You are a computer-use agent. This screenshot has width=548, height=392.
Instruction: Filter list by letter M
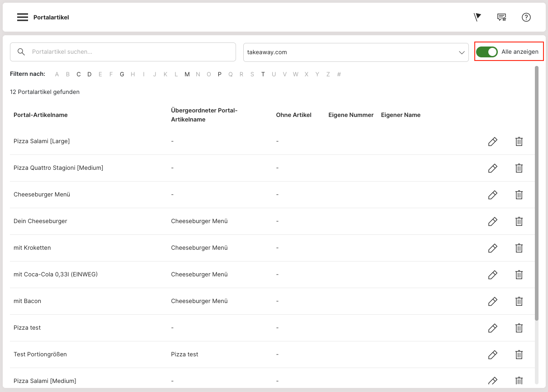(x=187, y=75)
